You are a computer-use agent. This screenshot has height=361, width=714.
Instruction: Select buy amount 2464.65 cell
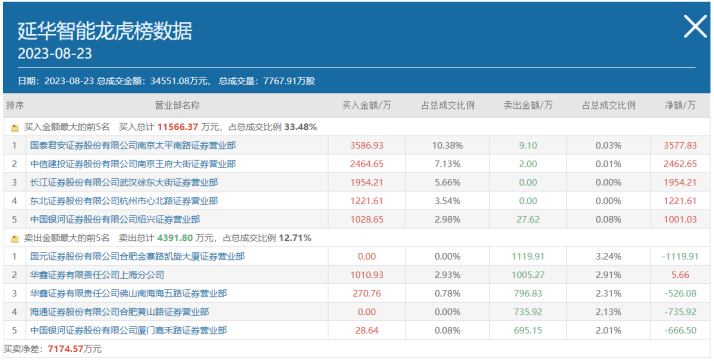[x=367, y=164]
